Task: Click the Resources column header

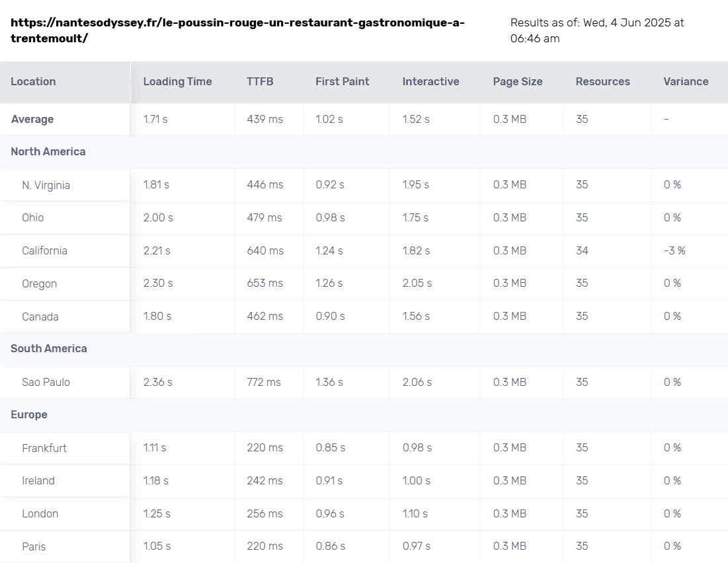Action: (x=602, y=82)
